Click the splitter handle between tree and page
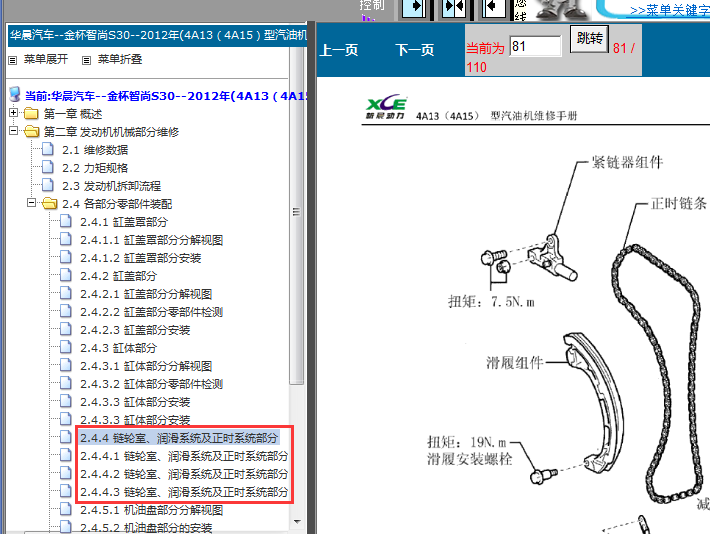 click(x=311, y=277)
